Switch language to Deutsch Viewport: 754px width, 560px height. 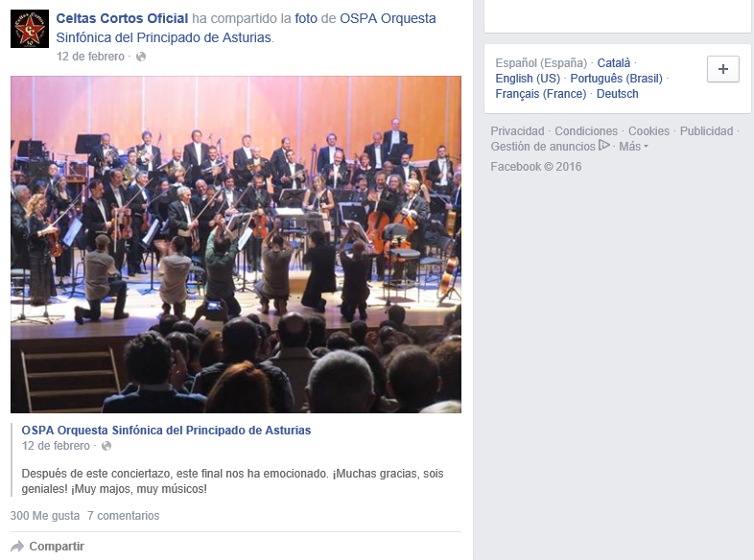click(618, 94)
